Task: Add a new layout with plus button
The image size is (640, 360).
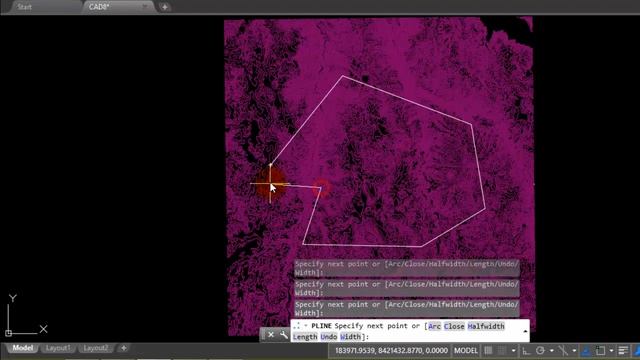Action: point(124,348)
